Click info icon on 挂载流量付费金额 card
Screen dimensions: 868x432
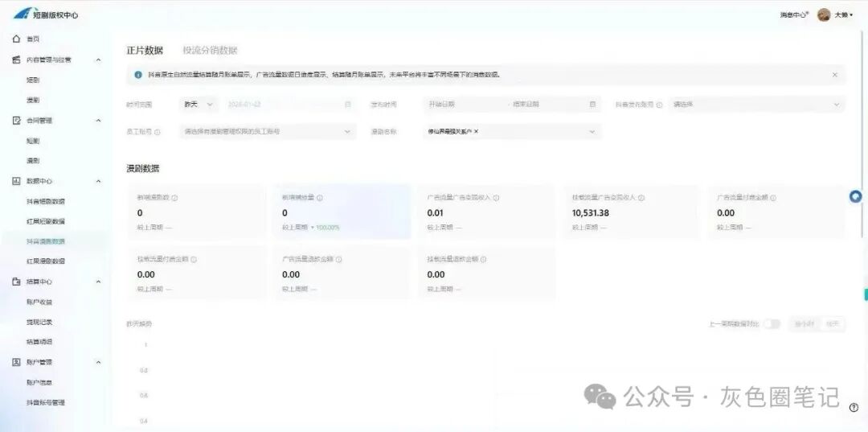[194, 259]
